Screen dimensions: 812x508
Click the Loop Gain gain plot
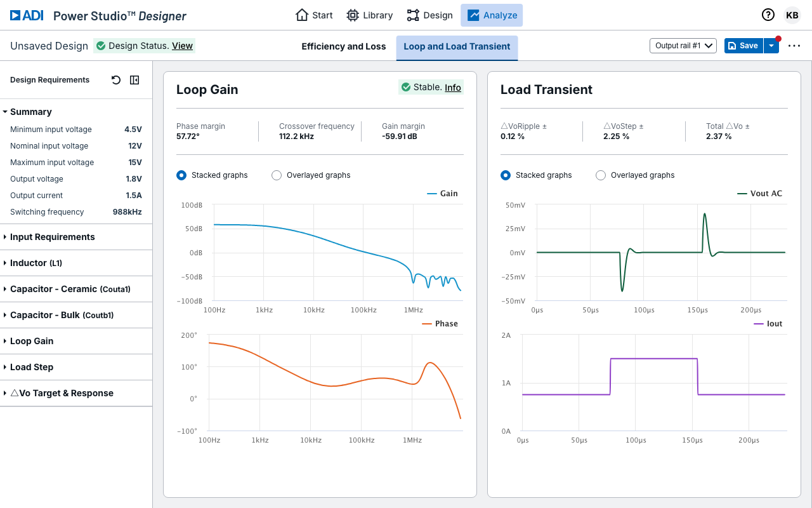pos(337,253)
